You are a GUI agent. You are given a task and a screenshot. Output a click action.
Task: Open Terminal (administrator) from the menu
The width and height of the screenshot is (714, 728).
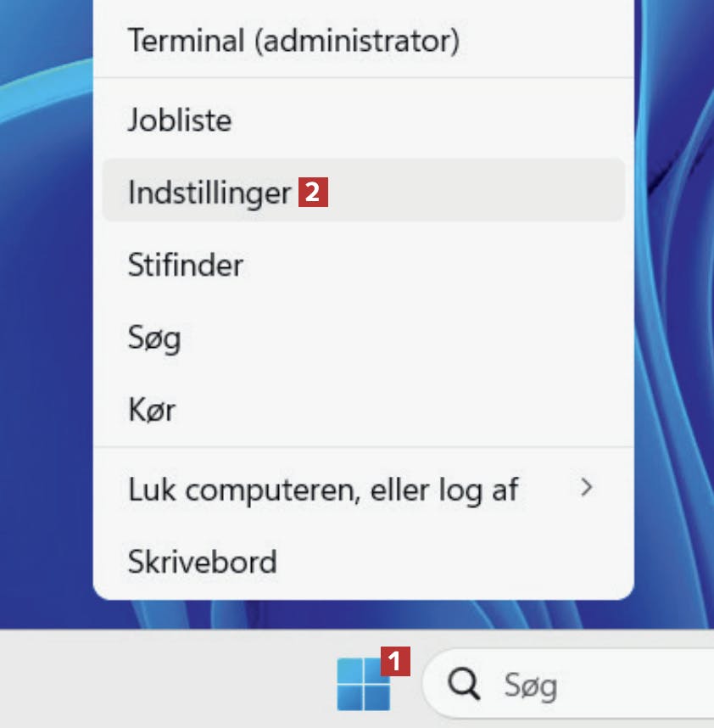pos(293,40)
